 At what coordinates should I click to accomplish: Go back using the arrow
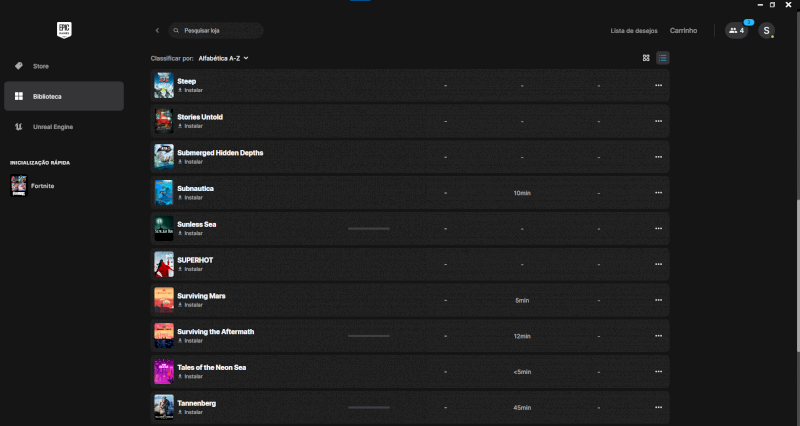tap(157, 31)
